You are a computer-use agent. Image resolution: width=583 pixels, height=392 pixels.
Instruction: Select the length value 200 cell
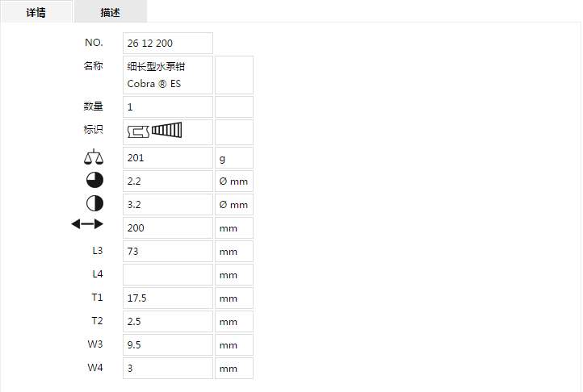pyautogui.click(x=168, y=227)
